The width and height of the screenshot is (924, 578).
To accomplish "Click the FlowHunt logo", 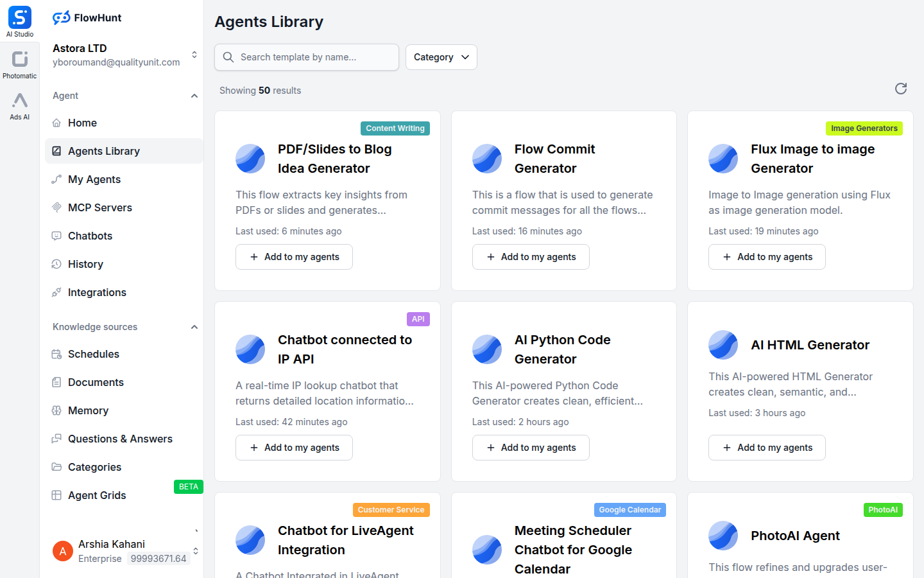I will (87, 17).
